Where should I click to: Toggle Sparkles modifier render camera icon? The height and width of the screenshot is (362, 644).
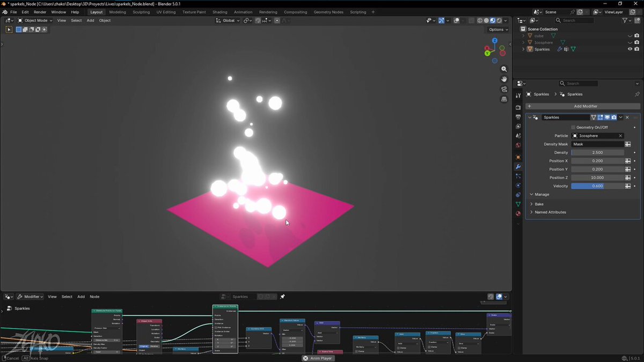(x=614, y=117)
